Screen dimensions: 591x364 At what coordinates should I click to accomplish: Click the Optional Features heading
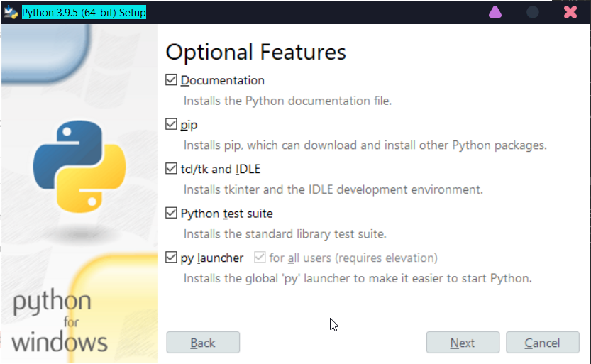pyautogui.click(x=255, y=52)
